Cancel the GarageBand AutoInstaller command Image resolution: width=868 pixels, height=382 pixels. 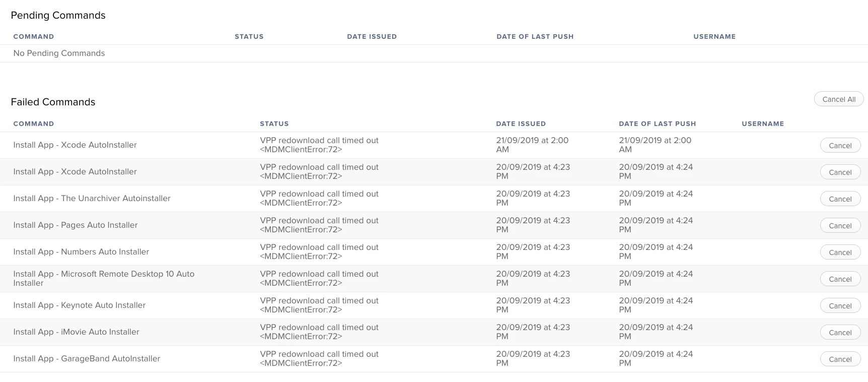coord(840,359)
